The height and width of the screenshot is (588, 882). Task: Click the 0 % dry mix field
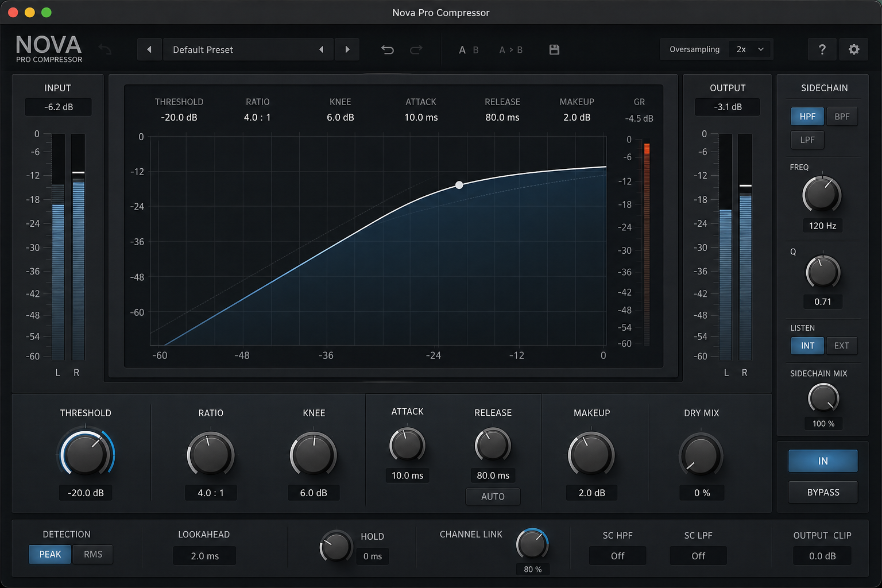point(702,493)
